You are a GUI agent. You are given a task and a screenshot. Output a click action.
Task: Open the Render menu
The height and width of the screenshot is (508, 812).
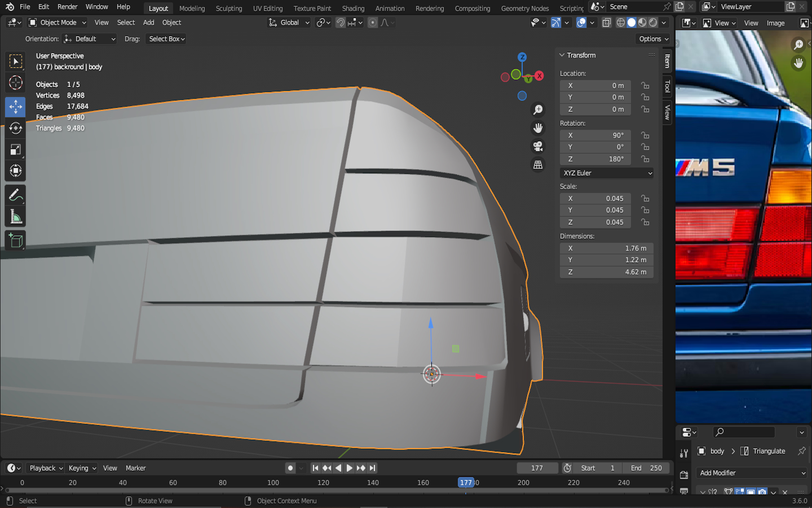coord(68,7)
